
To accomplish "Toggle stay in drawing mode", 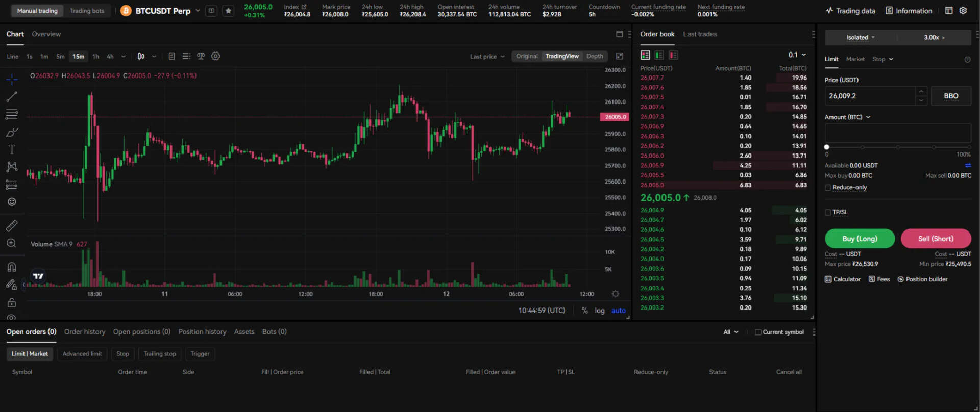I will point(12,285).
